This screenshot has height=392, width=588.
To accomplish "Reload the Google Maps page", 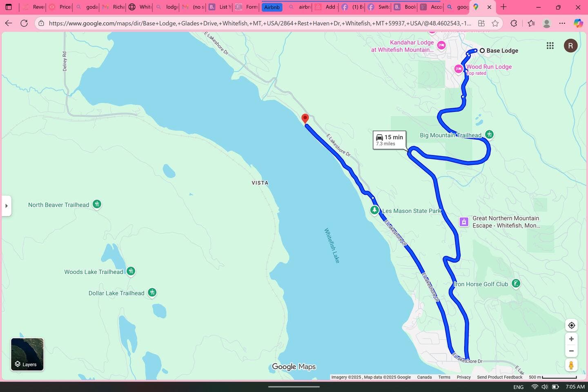I will (24, 23).
